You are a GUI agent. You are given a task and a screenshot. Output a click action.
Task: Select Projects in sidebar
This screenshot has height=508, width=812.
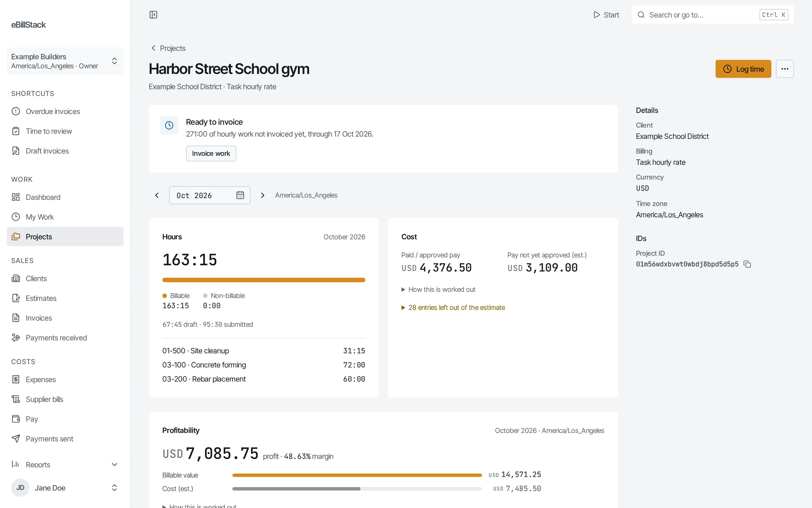(65, 237)
